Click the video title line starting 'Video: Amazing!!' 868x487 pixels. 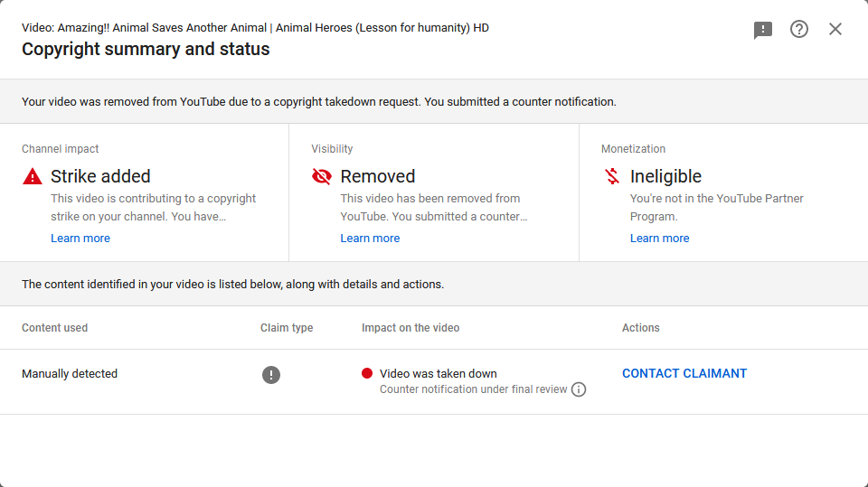[255, 28]
